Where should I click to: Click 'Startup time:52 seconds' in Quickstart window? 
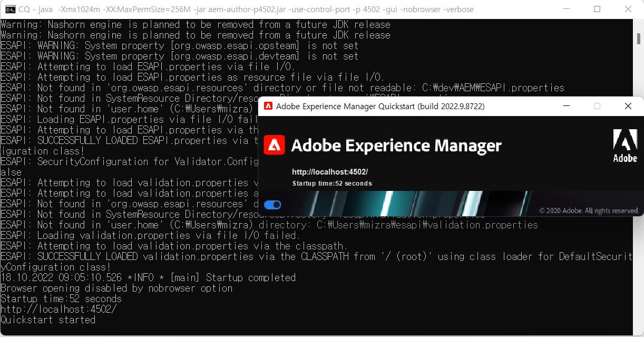tap(332, 184)
